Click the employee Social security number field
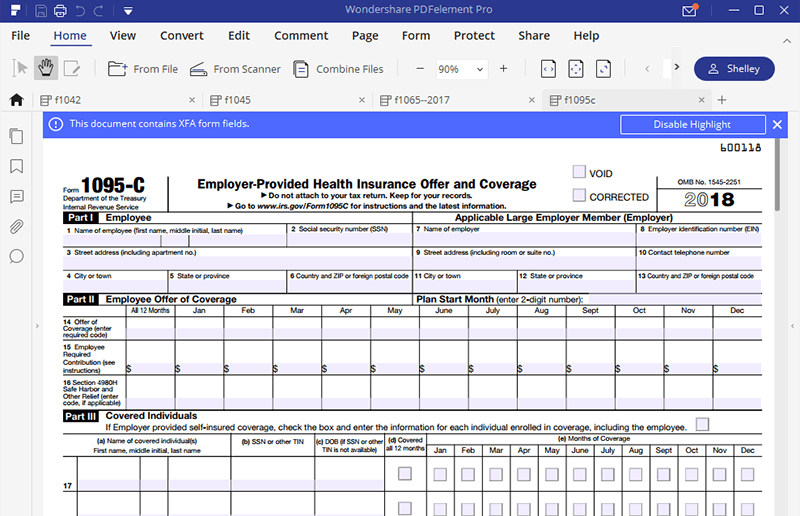This screenshot has width=800, height=516. pyautogui.click(x=348, y=240)
